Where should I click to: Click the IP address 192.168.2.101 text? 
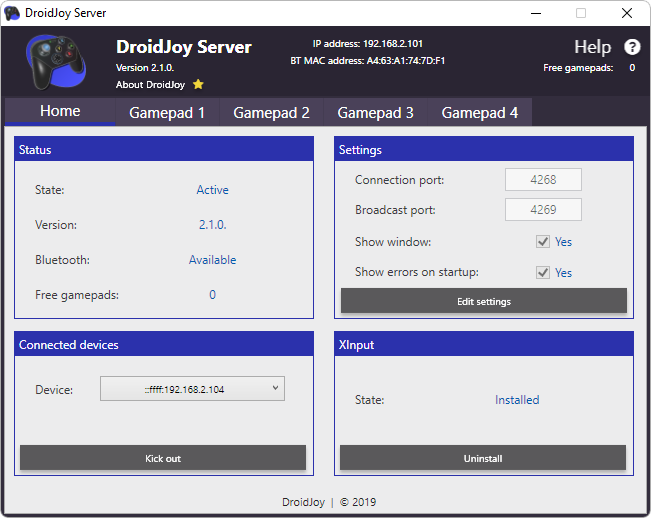[367, 44]
